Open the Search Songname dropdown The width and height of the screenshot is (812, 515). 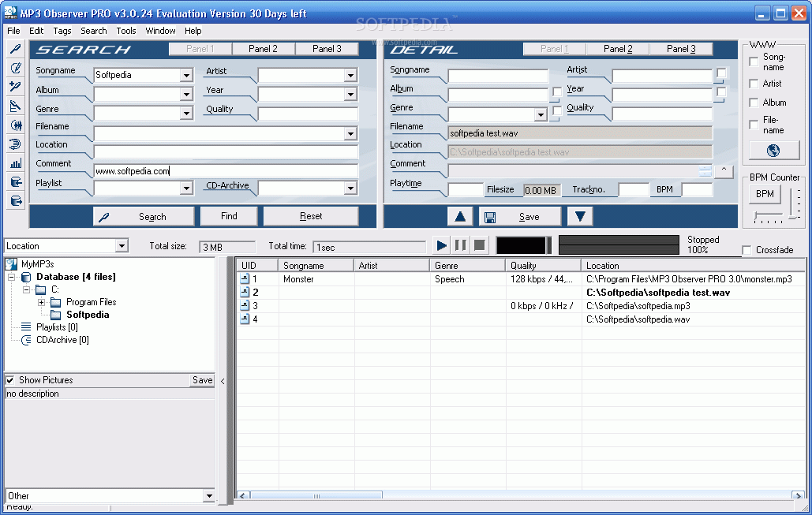186,76
